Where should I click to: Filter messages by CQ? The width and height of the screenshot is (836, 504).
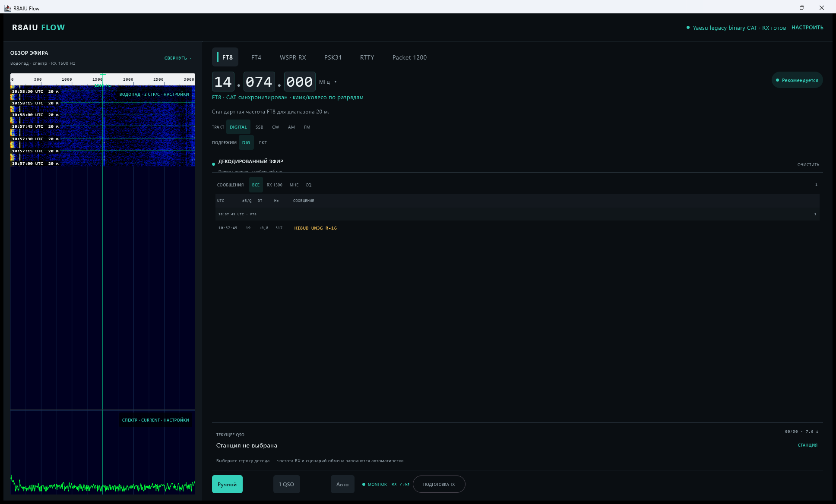[308, 185]
